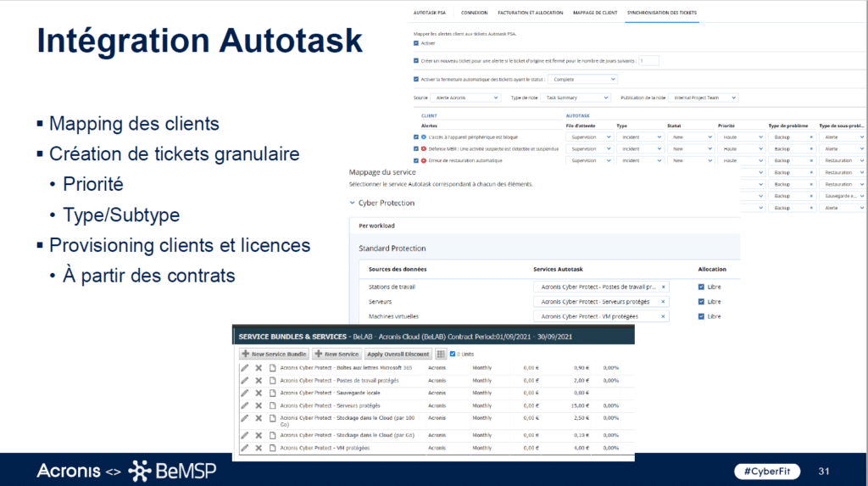Delete the Stockage dans le Cloud (par Go) service
The image size is (868, 486).
coord(259,436)
